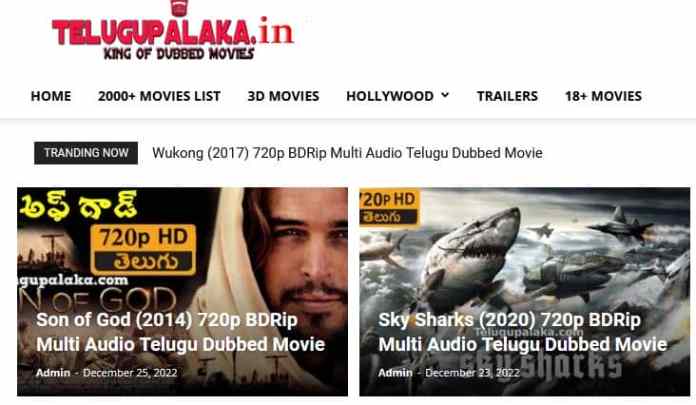The height and width of the screenshot is (405, 696).
Task: Go to the 3D MOVIES section
Action: (283, 96)
